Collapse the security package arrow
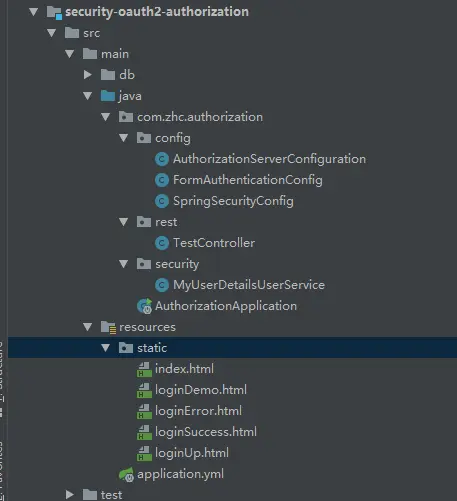 tap(124, 264)
